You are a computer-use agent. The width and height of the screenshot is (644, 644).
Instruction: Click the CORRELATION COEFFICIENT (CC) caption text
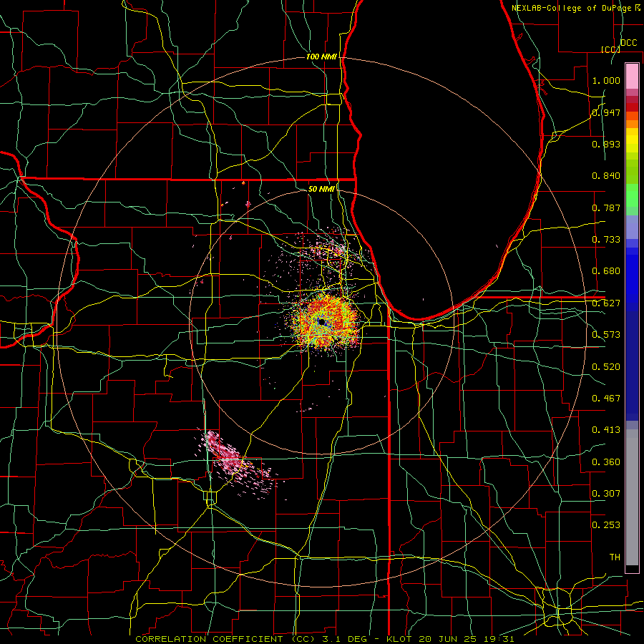coord(225,639)
